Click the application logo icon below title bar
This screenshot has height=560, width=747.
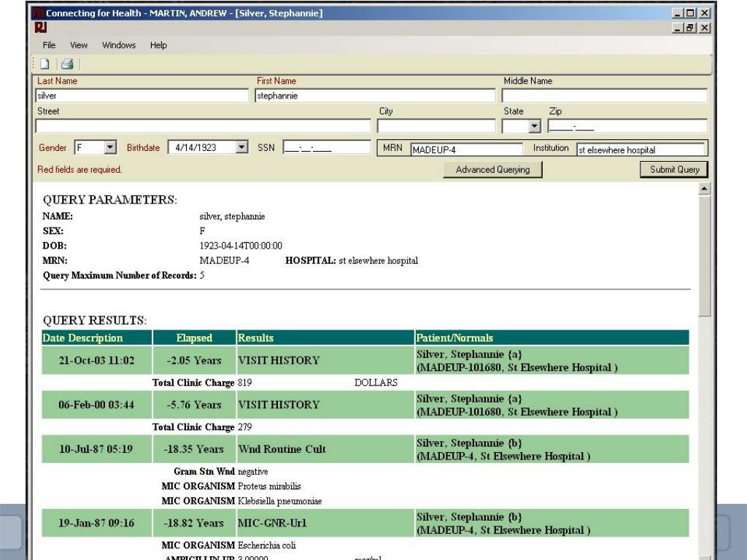pos(41,28)
